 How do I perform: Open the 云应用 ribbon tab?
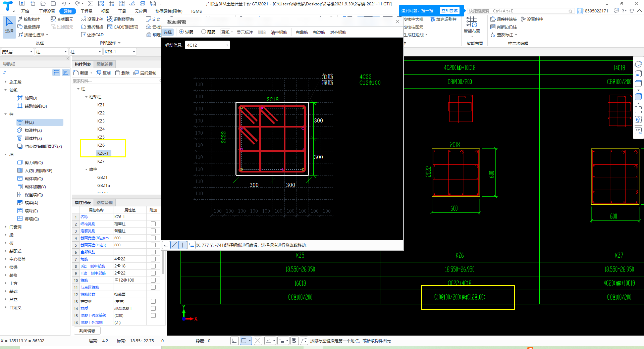pos(141,11)
